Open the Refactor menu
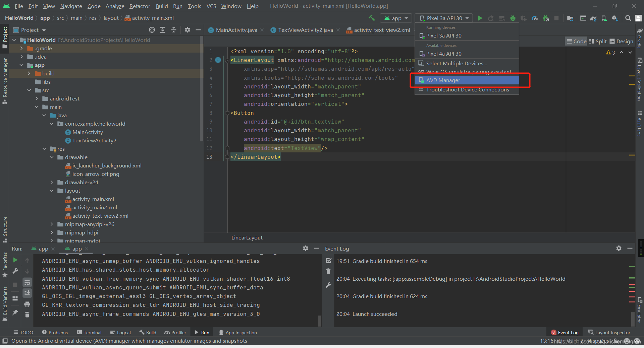Viewport: 644px width, 348px height. 140,6
